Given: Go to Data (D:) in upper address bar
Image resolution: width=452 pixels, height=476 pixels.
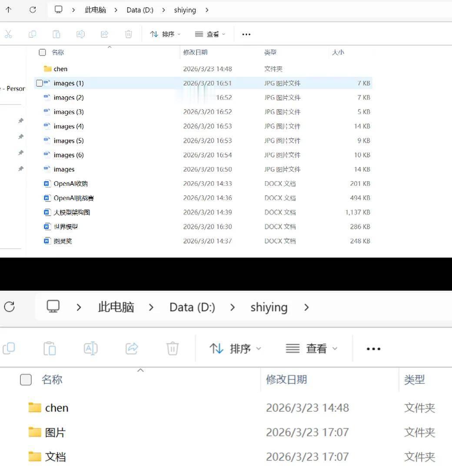Looking at the screenshot, I should tap(140, 10).
